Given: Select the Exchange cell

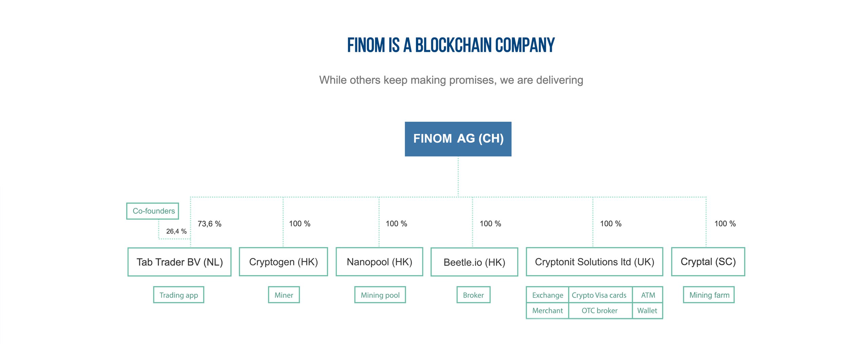Looking at the screenshot, I should point(548,295).
